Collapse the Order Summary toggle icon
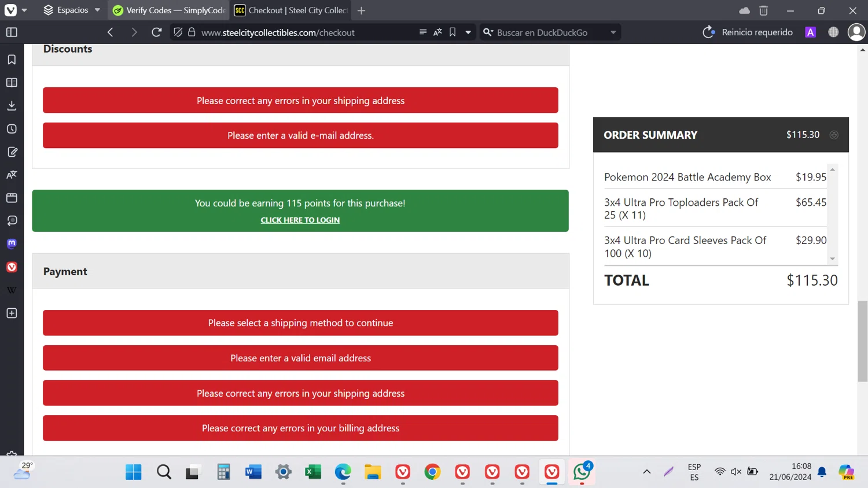 (834, 135)
